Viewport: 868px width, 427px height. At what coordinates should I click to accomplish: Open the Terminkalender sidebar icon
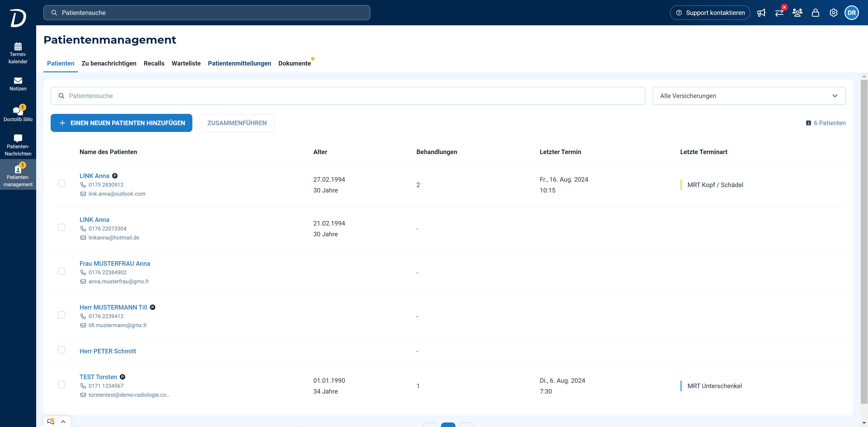18,47
